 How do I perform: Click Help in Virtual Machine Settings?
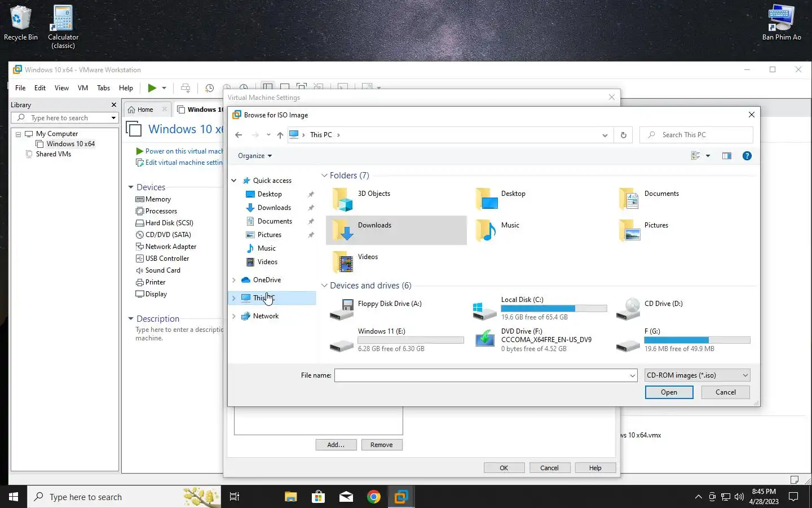595,468
